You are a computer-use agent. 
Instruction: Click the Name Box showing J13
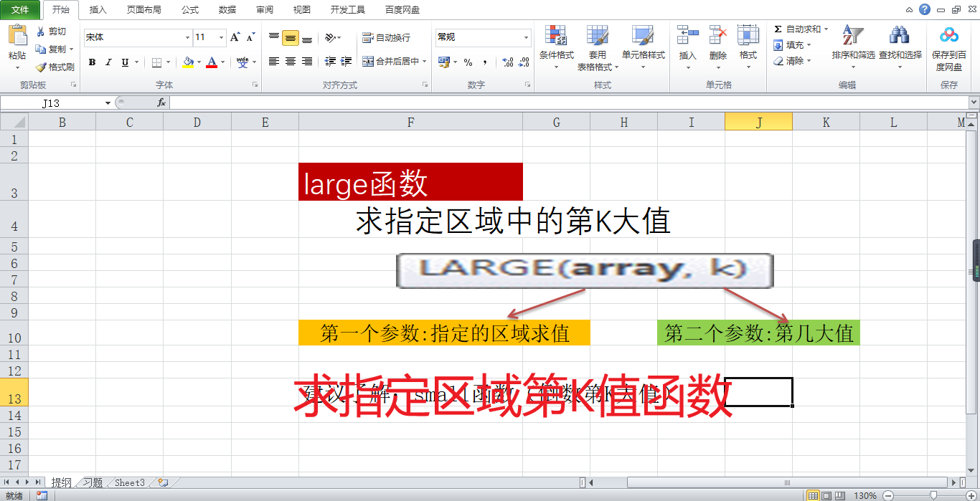(x=51, y=103)
